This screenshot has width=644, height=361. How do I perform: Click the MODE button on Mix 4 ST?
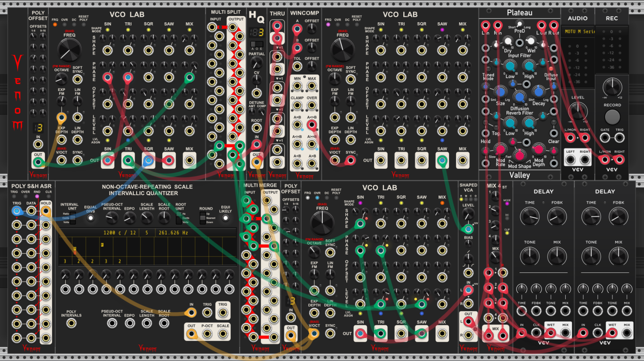point(507,204)
